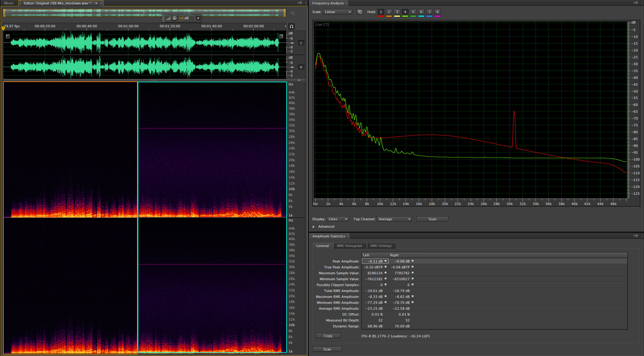The height and width of the screenshot is (356, 644).
Task: Open the Scale Linear dropdown
Action: [x=338, y=12]
